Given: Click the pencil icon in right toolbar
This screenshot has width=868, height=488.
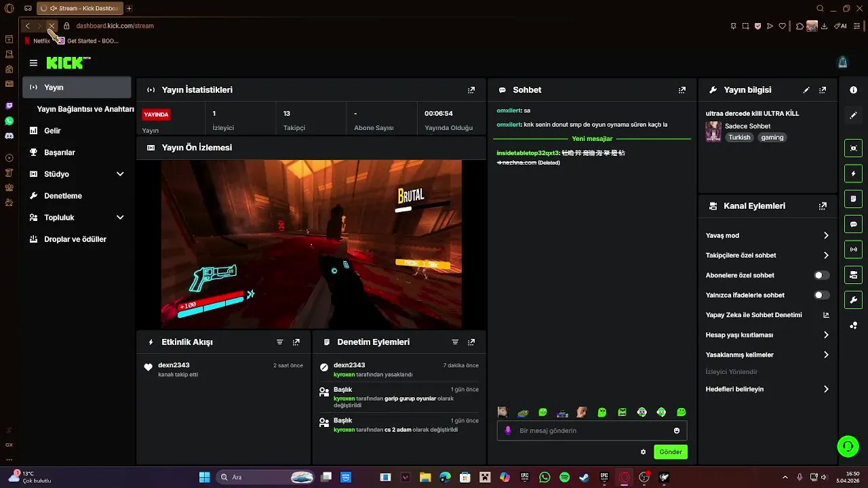Looking at the screenshot, I should 853,115.
